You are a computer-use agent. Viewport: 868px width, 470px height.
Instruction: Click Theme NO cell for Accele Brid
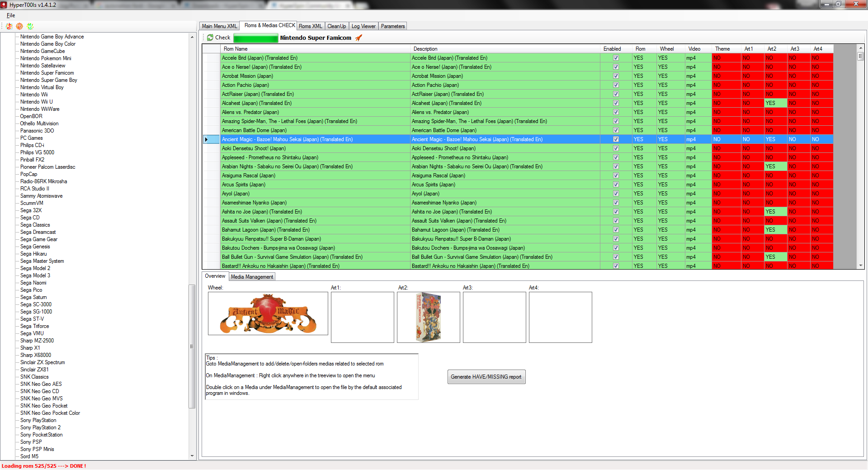tap(726, 58)
